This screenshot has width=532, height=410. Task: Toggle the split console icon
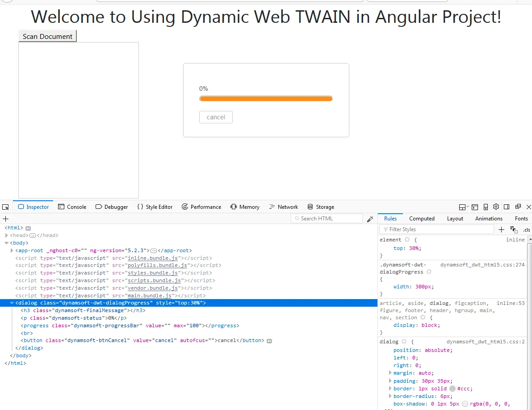(x=475, y=207)
